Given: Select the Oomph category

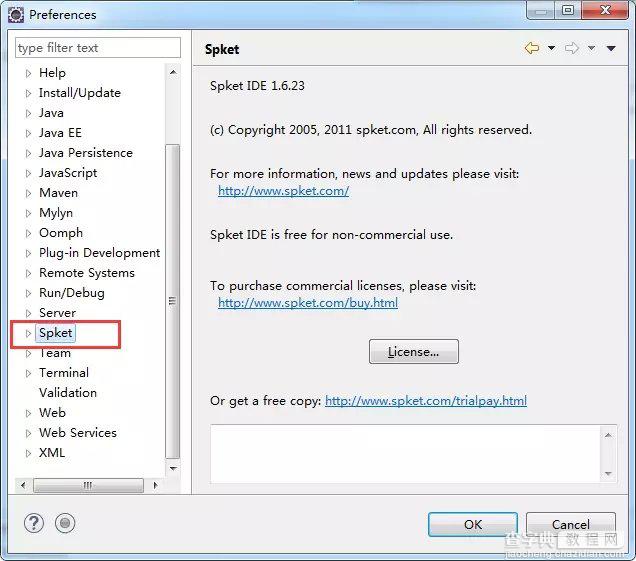Looking at the screenshot, I should pos(61,233).
